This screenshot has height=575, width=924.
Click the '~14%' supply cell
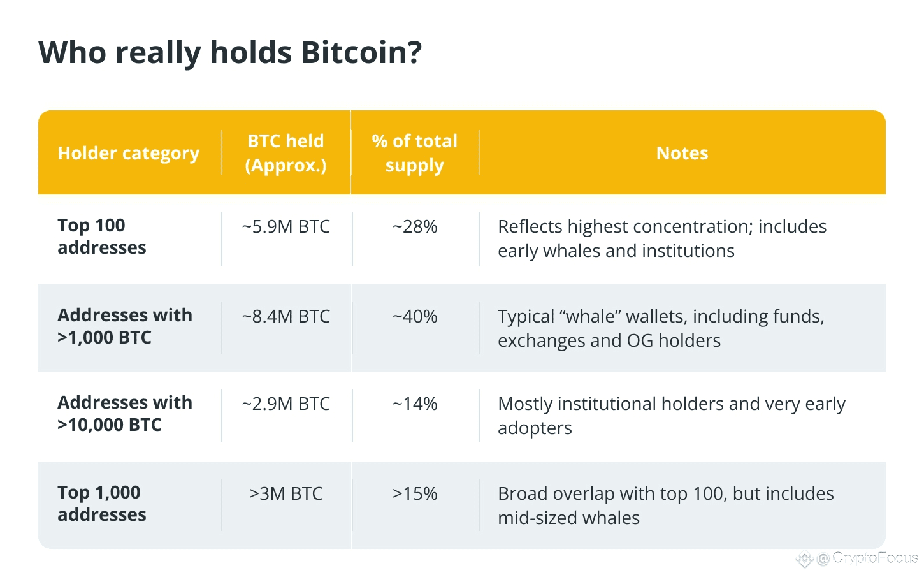[415, 404]
